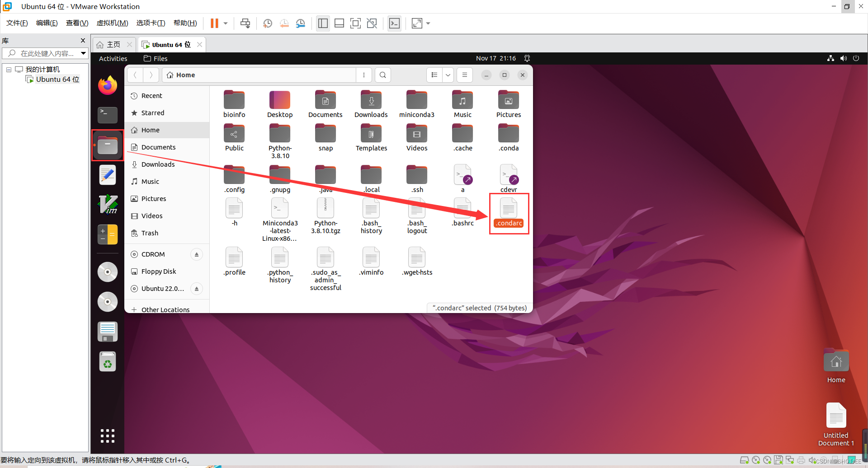868x468 pixels.
Task: Open the clock Nov 17 21:16
Action: 496,58
